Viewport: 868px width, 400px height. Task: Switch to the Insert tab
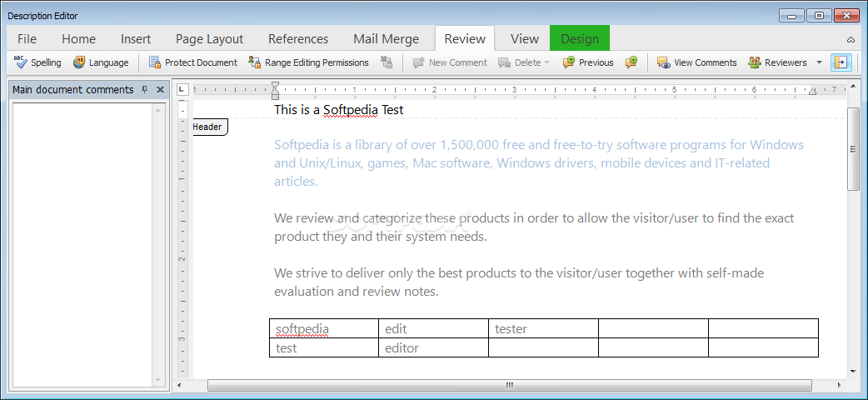(136, 39)
